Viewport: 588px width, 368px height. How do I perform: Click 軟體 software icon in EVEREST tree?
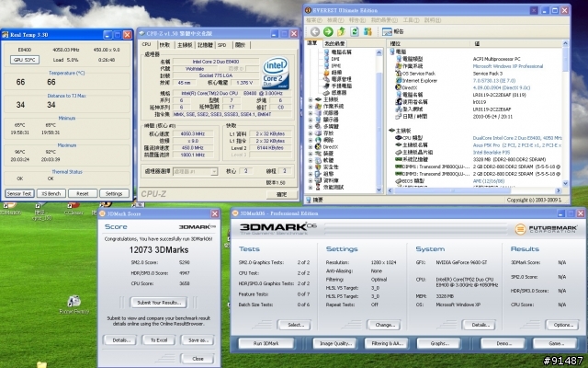(x=319, y=160)
